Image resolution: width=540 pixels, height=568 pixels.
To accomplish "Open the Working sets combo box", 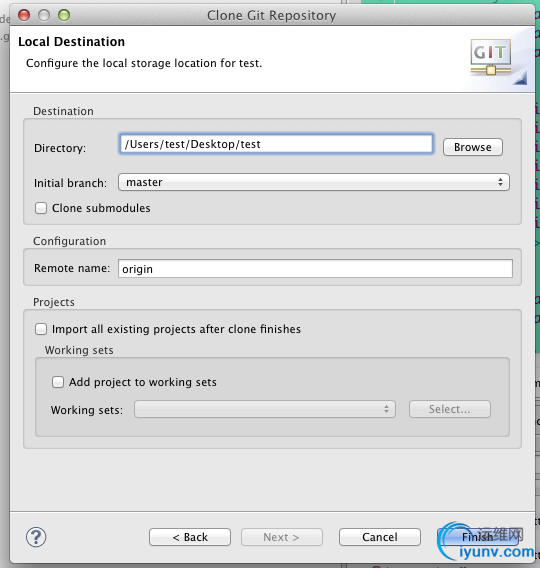I will [265, 409].
